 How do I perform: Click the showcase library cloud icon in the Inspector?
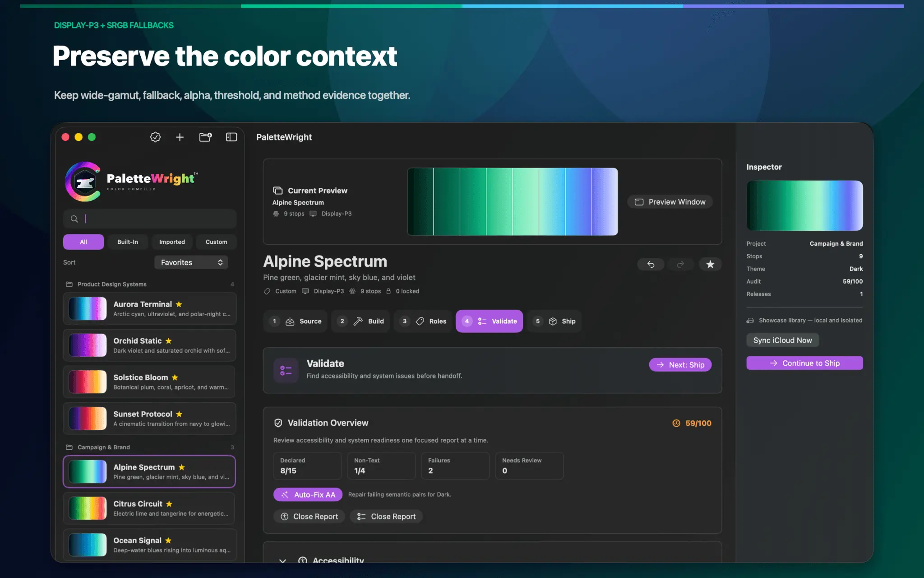click(750, 320)
